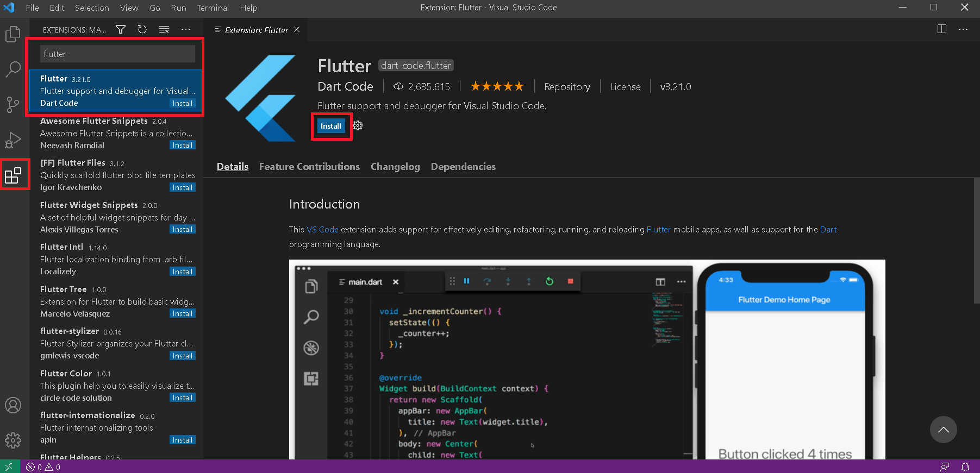Open the Explorer view in activity bar
Viewport: 980px width, 473px height.
point(13,34)
